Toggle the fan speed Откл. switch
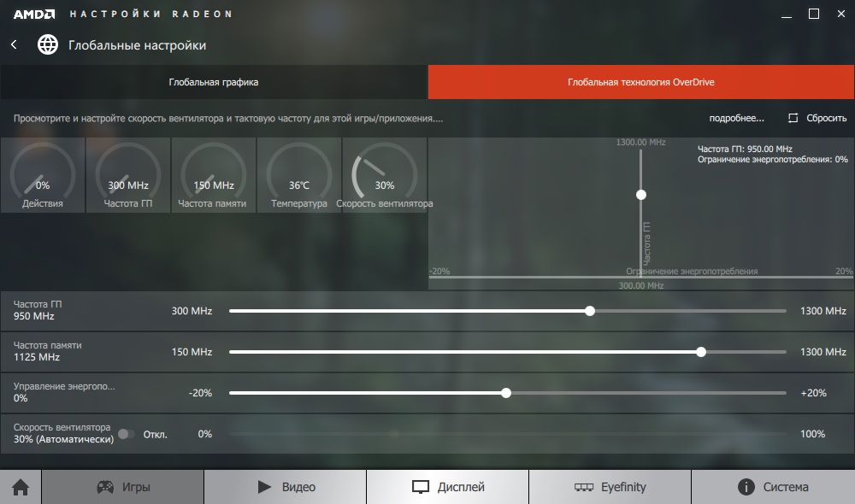Viewport: 855px width, 504px height. coord(127,434)
